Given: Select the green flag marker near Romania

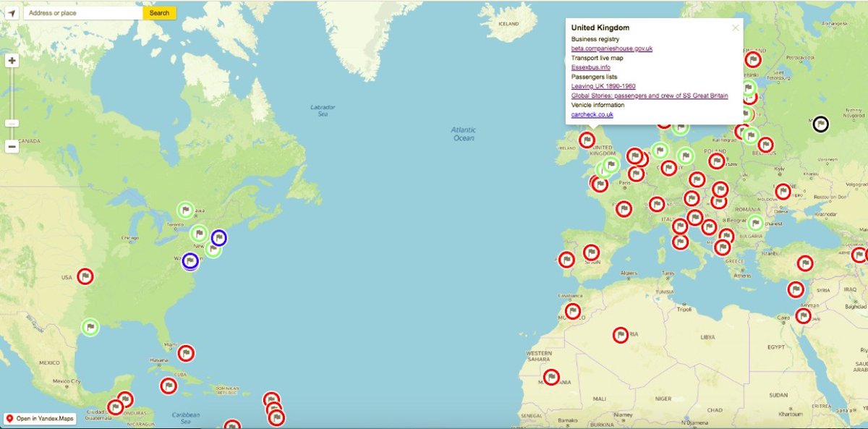Looking at the screenshot, I should tap(754, 222).
